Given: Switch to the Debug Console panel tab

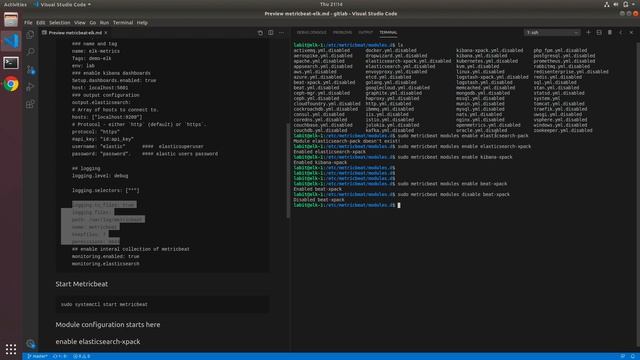Looking at the screenshot, I should click(x=311, y=32).
